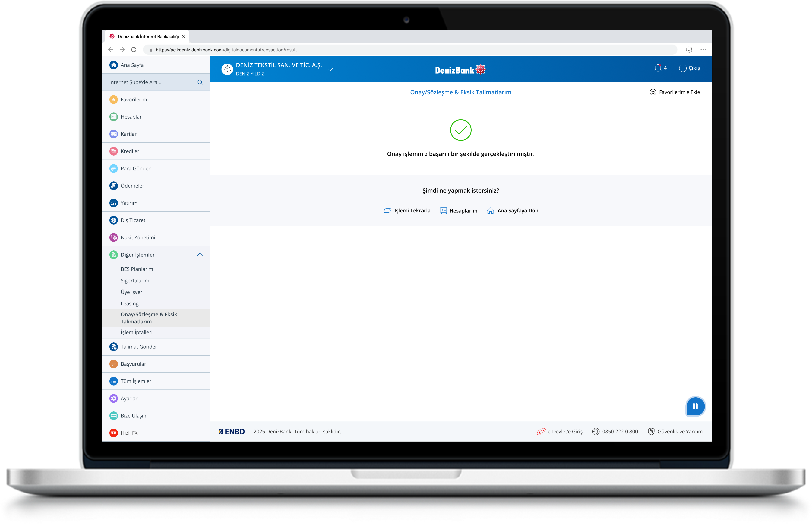Click the İşlemi Tekrarla link
This screenshot has height=526, width=812.
(x=407, y=211)
